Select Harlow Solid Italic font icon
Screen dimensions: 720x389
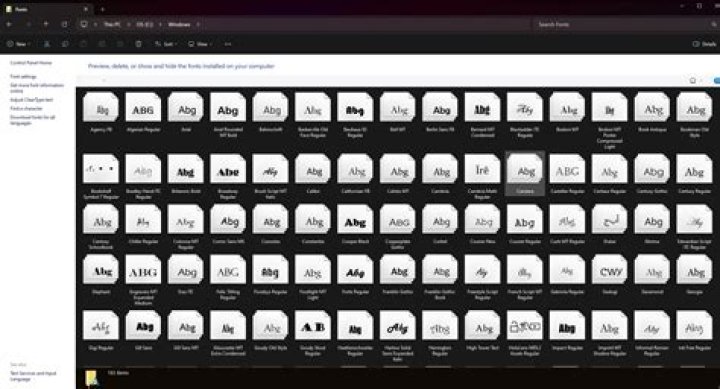[x=397, y=326]
